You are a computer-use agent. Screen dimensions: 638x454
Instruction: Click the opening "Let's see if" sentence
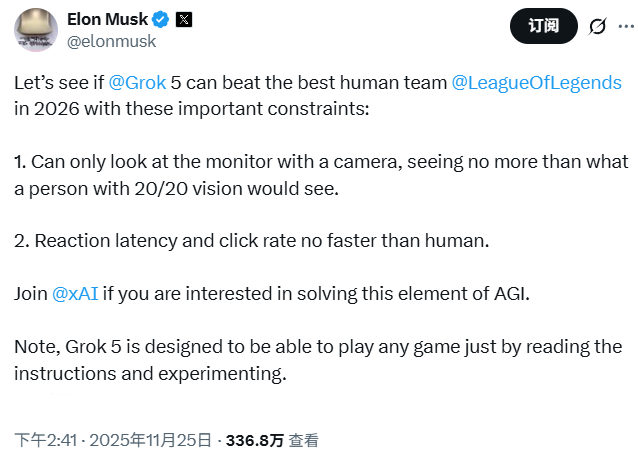[60, 83]
